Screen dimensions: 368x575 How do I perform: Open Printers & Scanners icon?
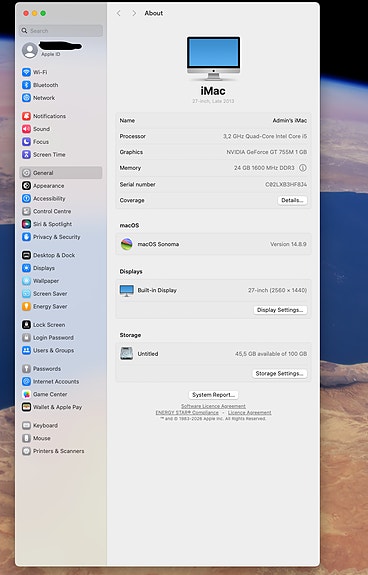point(26,451)
